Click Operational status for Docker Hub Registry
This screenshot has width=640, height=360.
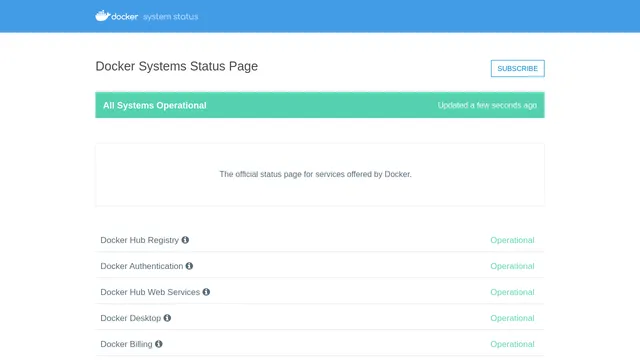(512, 240)
